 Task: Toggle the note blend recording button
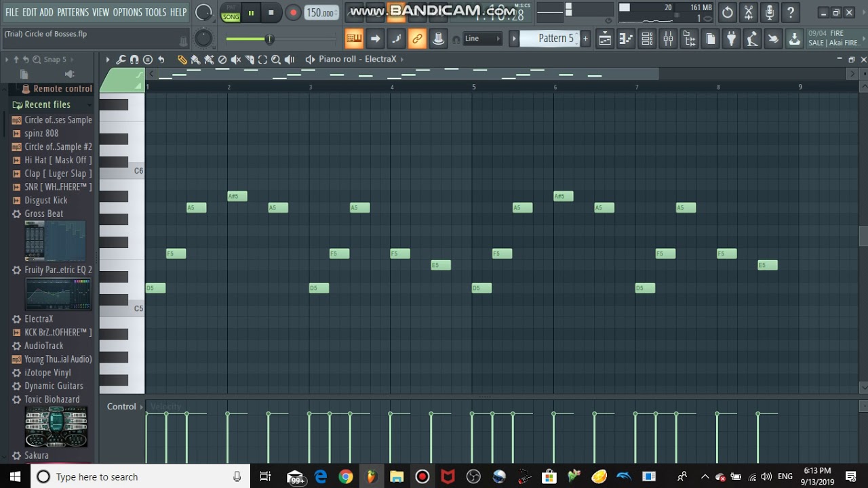coord(396,39)
